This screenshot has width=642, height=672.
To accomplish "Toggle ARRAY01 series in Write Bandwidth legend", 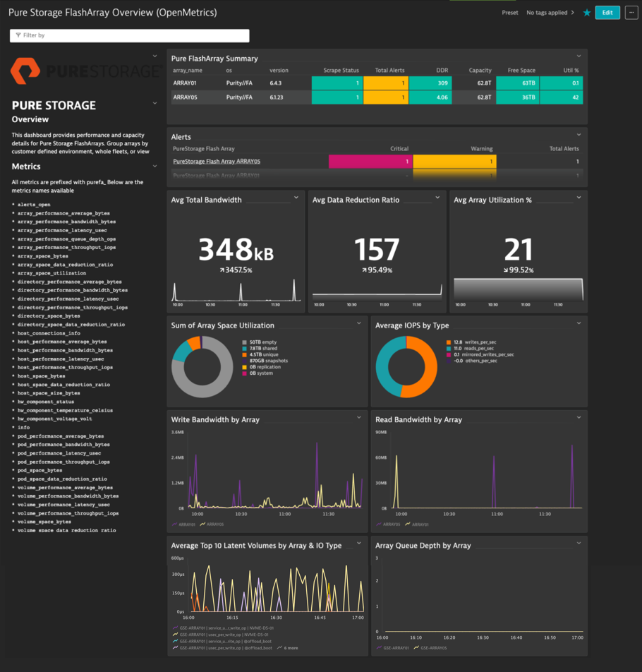I will click(183, 524).
